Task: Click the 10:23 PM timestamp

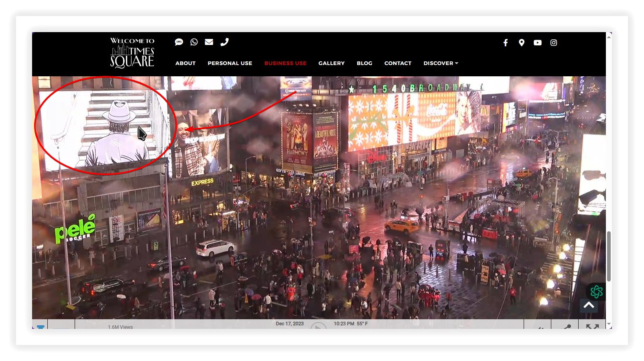Action: [x=344, y=324]
